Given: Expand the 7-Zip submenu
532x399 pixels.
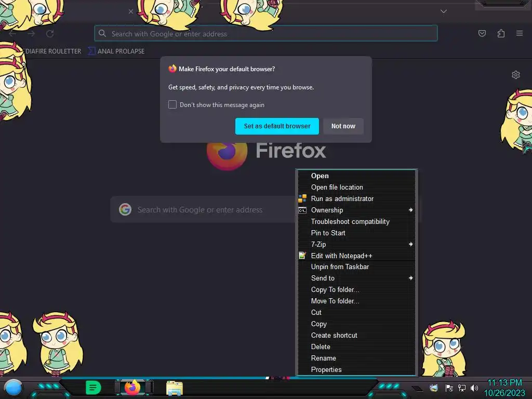Looking at the screenshot, I should 356,244.
